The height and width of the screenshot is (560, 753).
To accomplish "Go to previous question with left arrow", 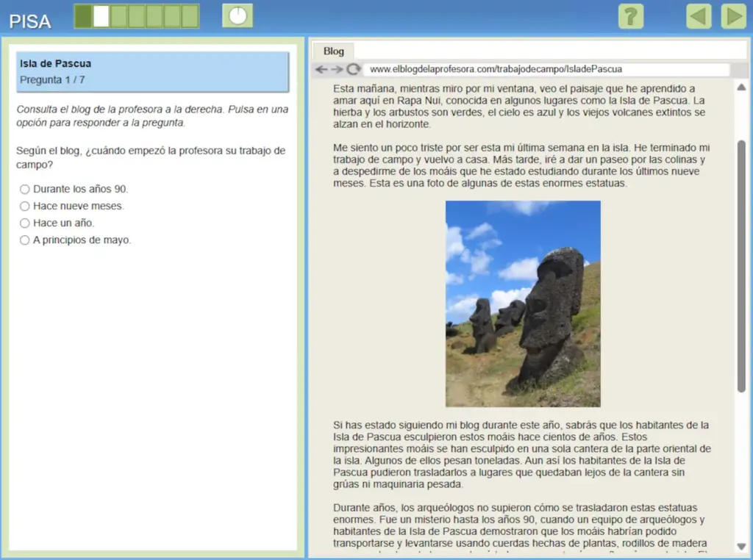I will [x=699, y=16].
